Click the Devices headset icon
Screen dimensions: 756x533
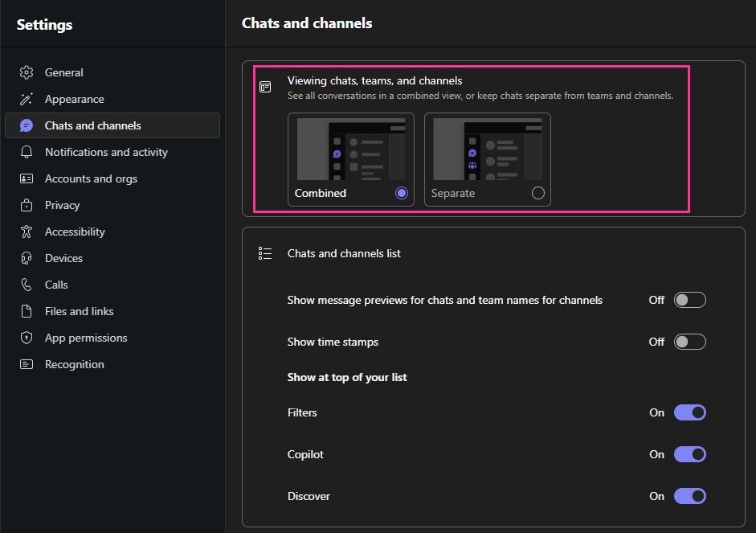coord(27,258)
